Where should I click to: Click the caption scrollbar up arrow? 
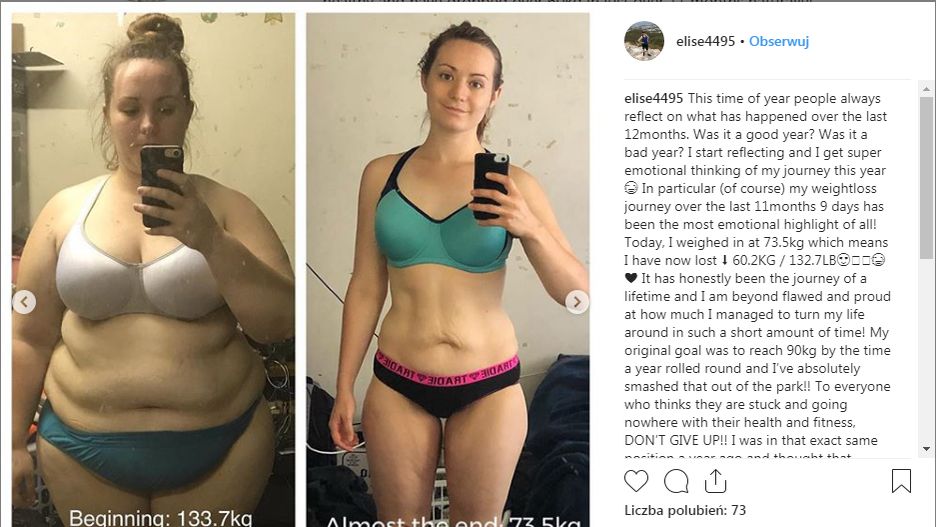(926, 90)
